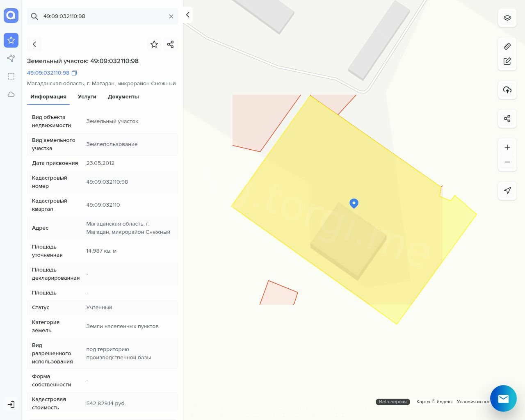The width and height of the screenshot is (525, 420).
Task: Add land plot to favorites
Action: tap(154, 44)
